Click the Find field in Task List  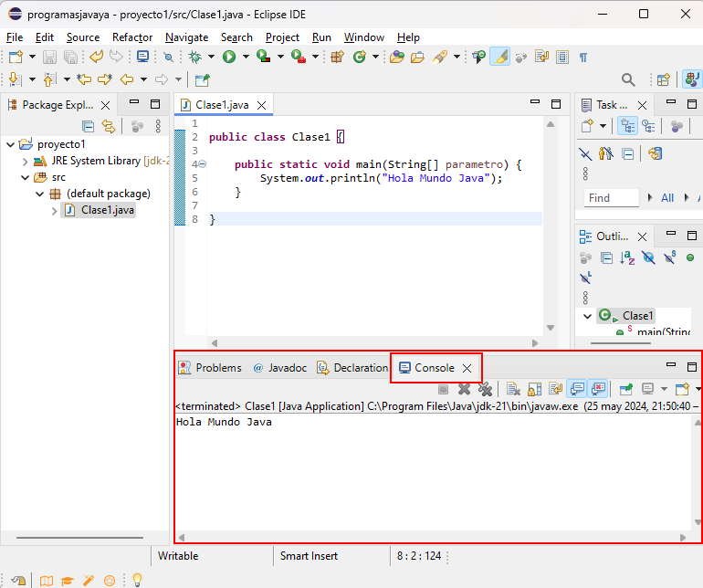(611, 198)
